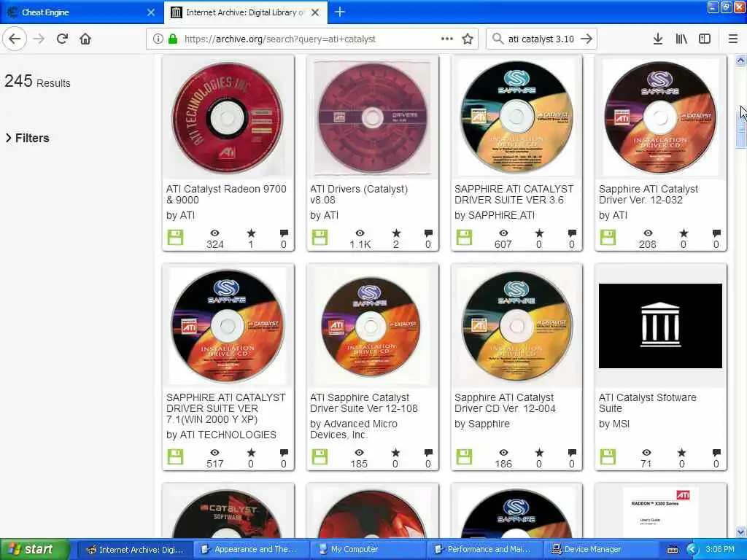Open 'ATI Catalyst Sfotware Suite' title link
The height and width of the screenshot is (560, 747).
tap(648, 402)
